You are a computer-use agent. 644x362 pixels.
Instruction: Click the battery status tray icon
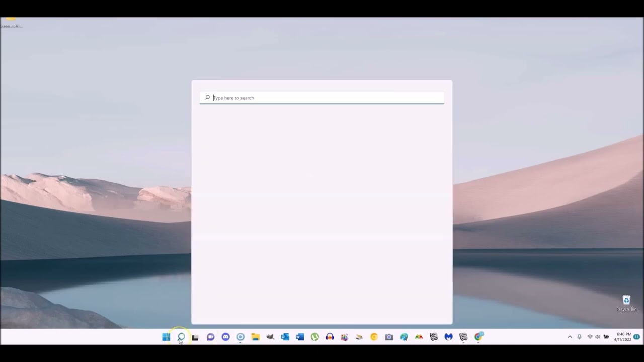pos(606,337)
